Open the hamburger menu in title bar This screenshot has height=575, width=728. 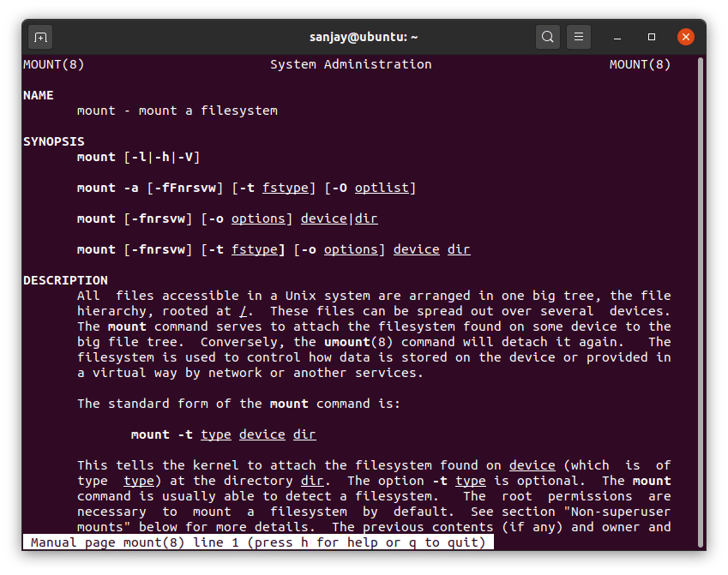(579, 37)
